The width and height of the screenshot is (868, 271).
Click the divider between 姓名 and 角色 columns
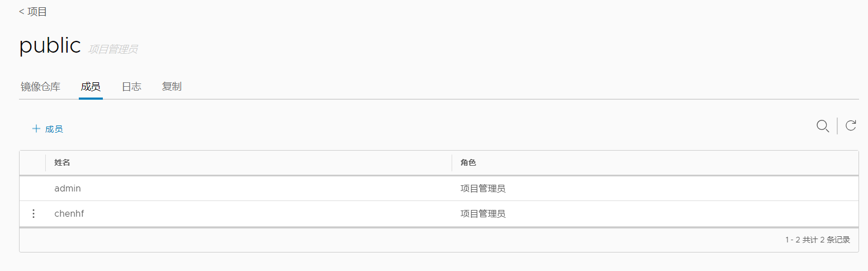[x=452, y=163]
